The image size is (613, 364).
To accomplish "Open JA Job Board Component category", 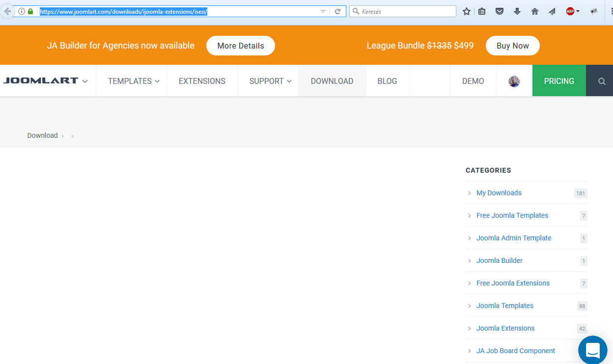I will (x=516, y=351).
